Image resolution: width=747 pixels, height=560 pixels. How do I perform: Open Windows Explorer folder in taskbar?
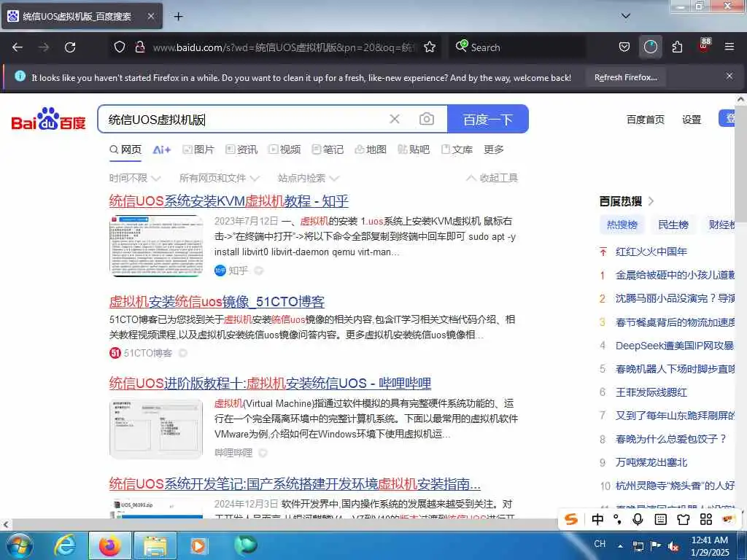point(155,545)
